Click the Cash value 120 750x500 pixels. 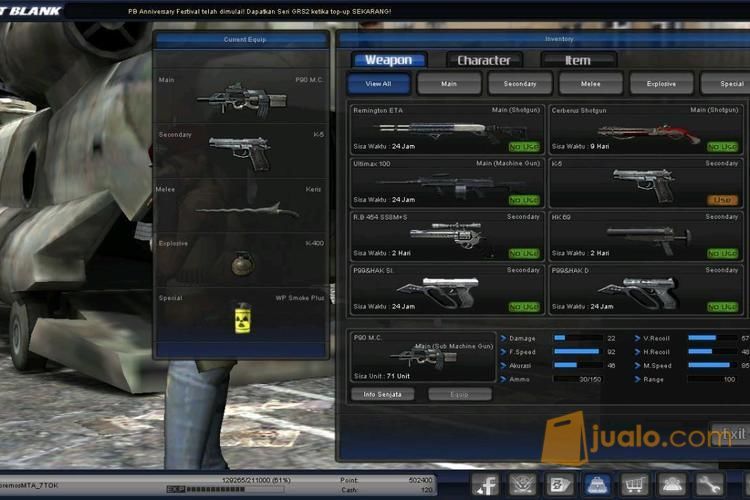(x=427, y=490)
